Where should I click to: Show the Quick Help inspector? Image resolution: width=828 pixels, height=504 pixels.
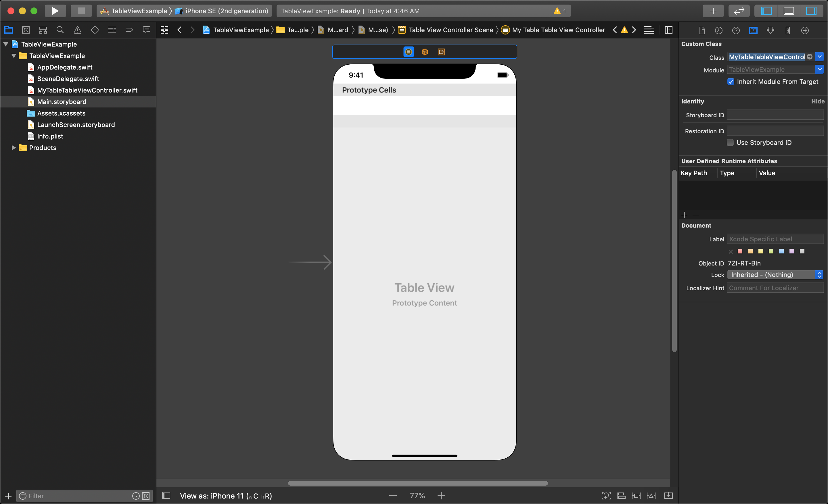point(736,30)
